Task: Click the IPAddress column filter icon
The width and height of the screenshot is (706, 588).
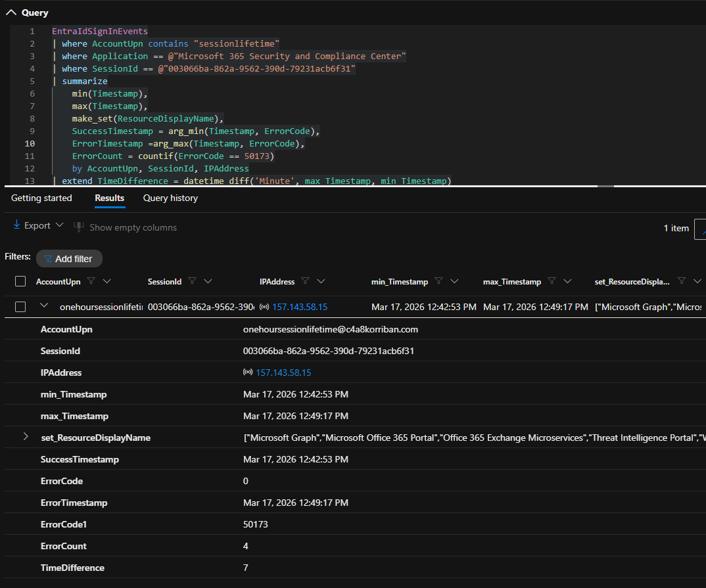Action: click(306, 281)
